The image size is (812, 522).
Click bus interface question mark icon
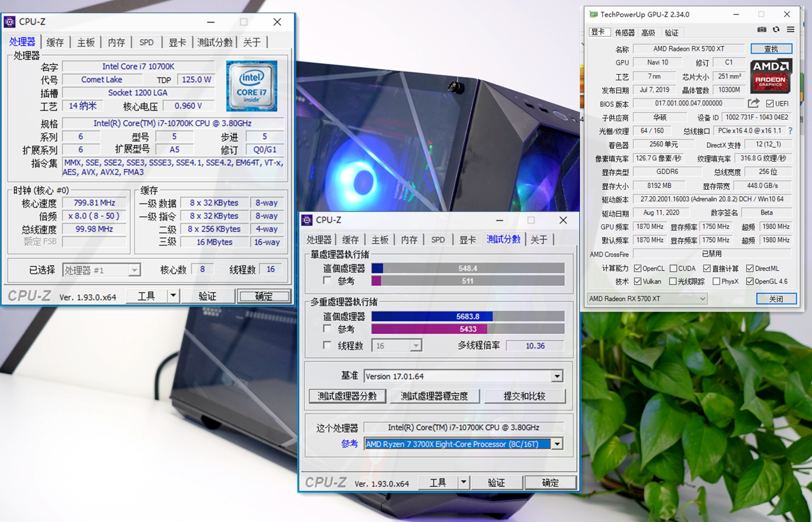point(790,130)
